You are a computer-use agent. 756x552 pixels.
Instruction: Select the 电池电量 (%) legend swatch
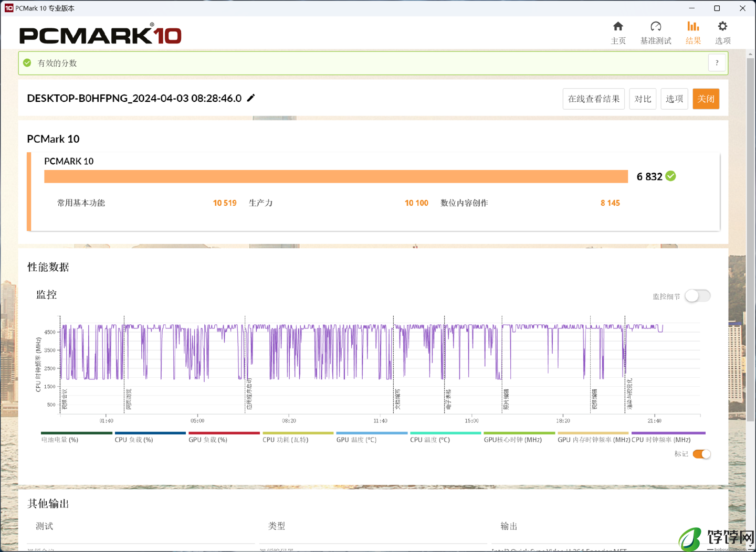click(77, 433)
